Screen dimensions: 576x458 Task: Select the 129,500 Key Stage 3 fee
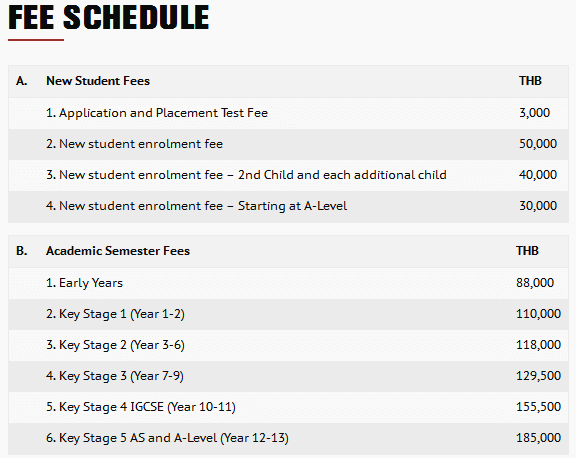(x=539, y=376)
